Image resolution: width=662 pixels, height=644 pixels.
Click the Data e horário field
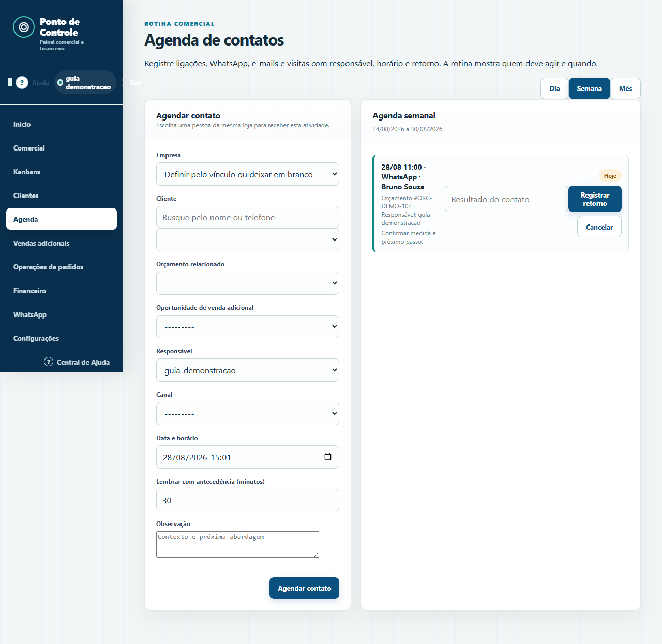[248, 457]
